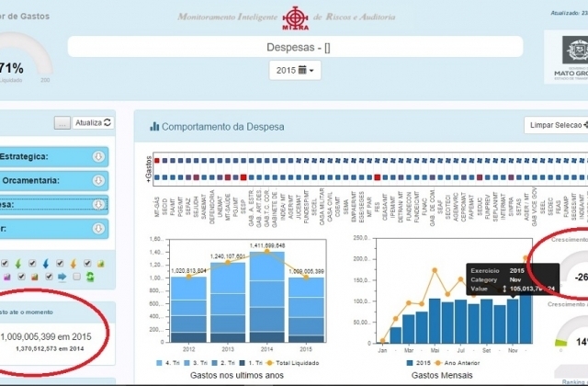This screenshot has height=386, width=588.
Task: Click the '...' button beside Atualiza
Action: (x=62, y=122)
